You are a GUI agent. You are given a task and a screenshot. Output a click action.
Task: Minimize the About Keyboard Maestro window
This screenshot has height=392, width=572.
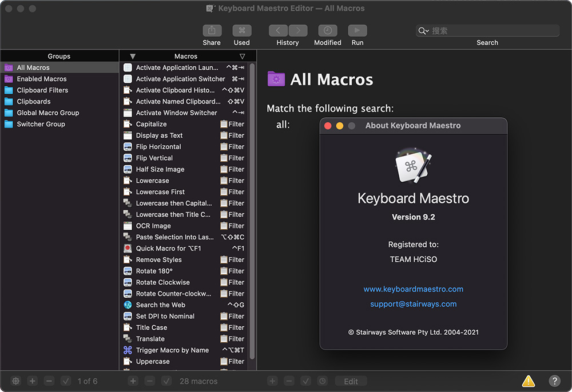pyautogui.click(x=340, y=126)
